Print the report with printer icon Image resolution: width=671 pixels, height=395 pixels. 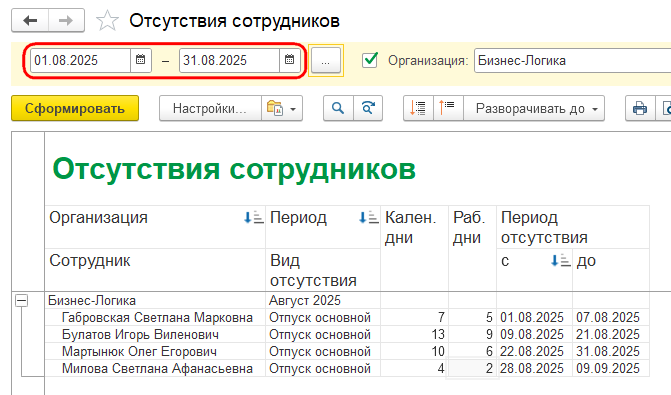coord(640,108)
